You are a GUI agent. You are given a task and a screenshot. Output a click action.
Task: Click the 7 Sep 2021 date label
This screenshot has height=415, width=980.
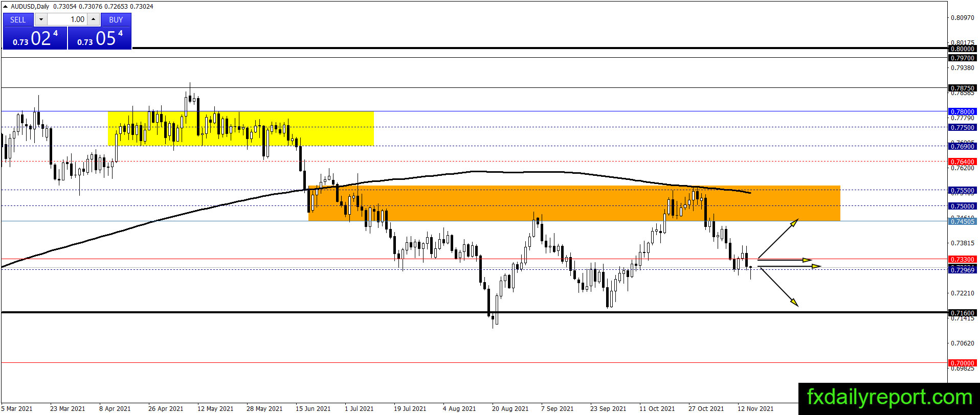point(558,409)
